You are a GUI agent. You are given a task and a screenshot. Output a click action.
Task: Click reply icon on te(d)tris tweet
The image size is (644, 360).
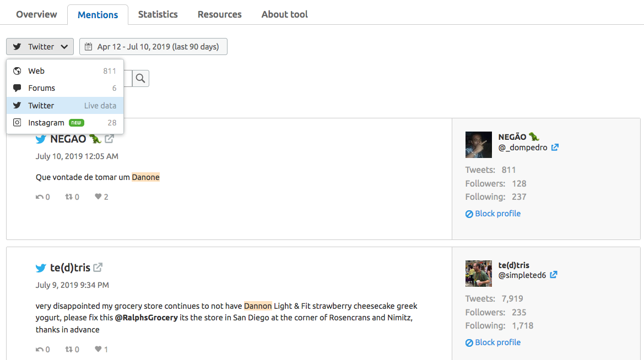40,349
